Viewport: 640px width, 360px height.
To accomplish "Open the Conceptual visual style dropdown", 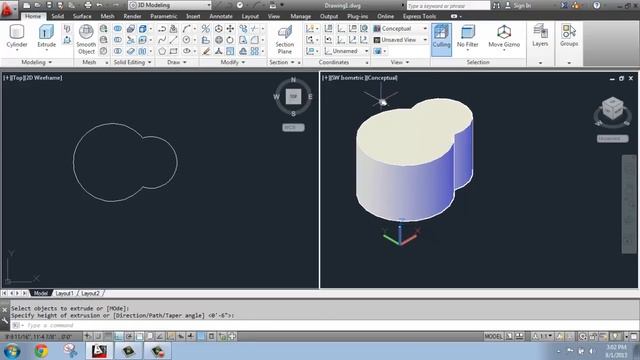I will pyautogui.click(x=400, y=29).
